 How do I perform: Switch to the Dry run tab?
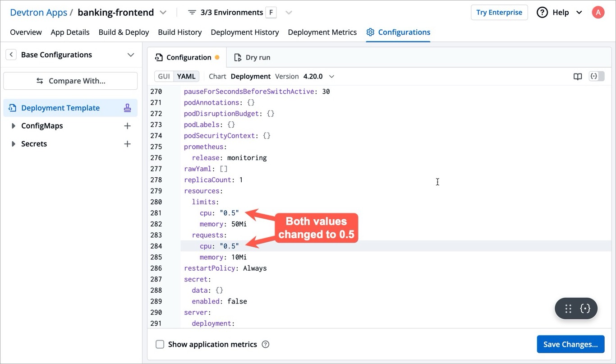tap(252, 57)
